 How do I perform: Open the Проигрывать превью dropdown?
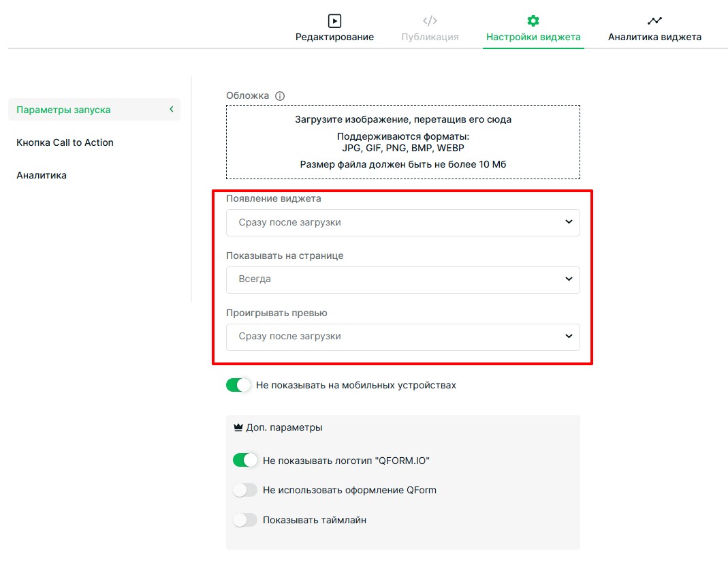[x=402, y=337]
